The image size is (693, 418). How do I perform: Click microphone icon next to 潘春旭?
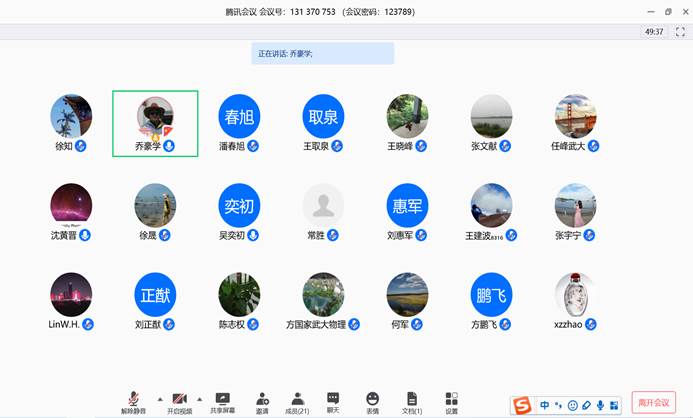pyautogui.click(x=254, y=146)
